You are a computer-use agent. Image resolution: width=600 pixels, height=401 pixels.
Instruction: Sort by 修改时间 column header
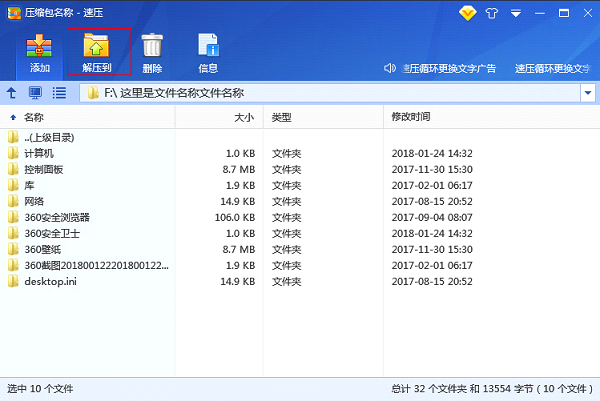coord(411,118)
